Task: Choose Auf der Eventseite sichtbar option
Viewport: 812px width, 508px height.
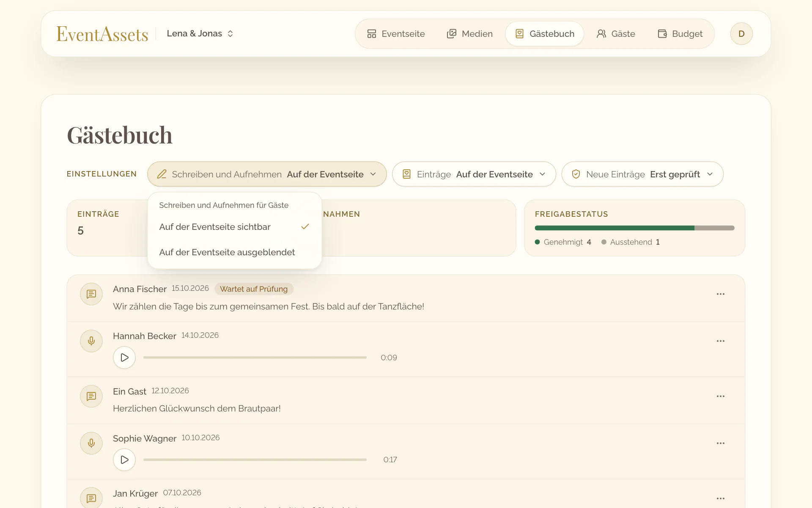Action: tap(235, 227)
